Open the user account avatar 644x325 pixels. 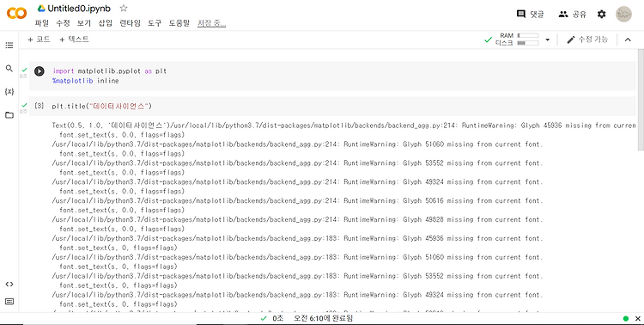click(x=623, y=15)
